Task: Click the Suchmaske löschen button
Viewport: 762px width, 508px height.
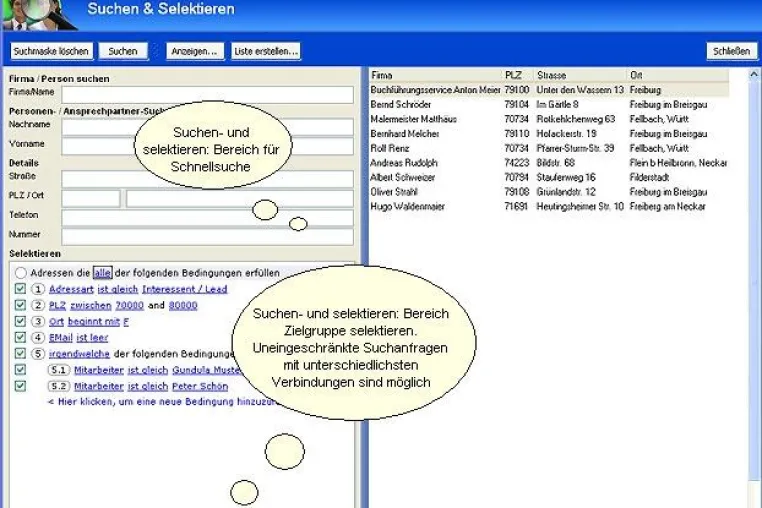Action: click(x=51, y=51)
